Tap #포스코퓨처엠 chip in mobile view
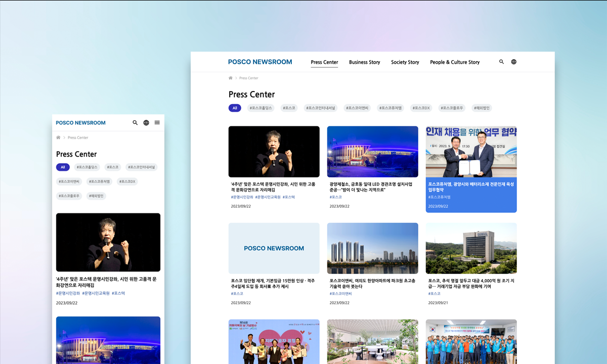 click(99, 181)
